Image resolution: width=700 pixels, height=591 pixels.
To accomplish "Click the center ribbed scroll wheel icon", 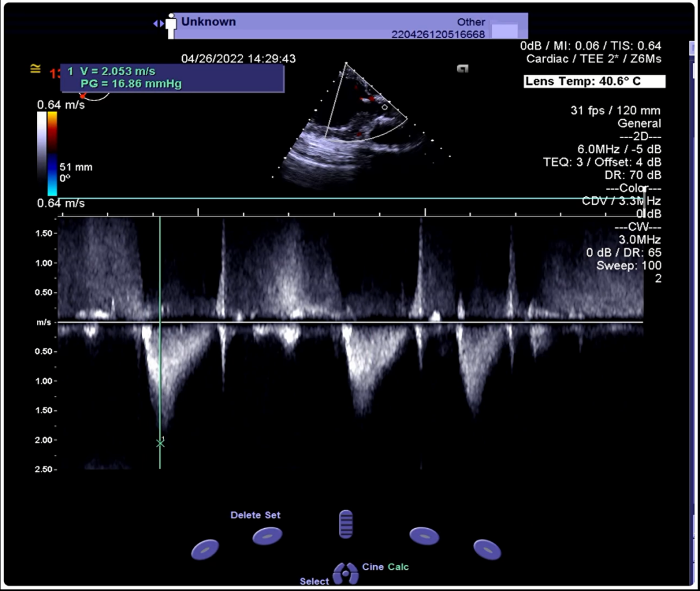I will pyautogui.click(x=346, y=524).
